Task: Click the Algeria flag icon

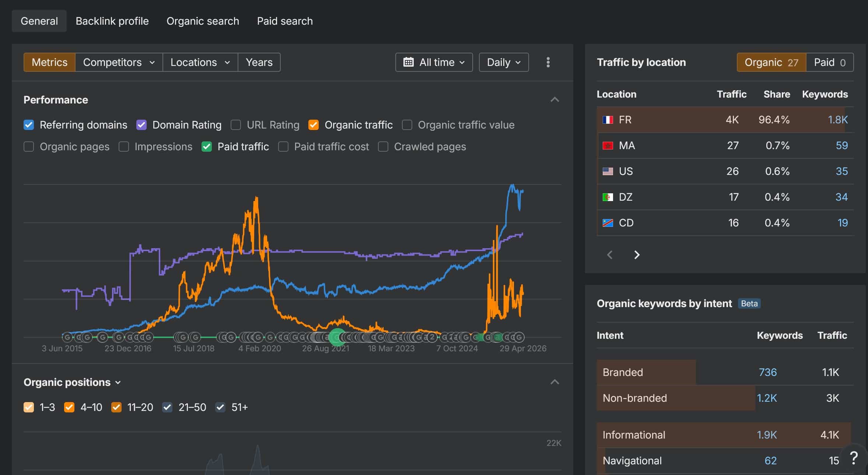Action: point(608,197)
